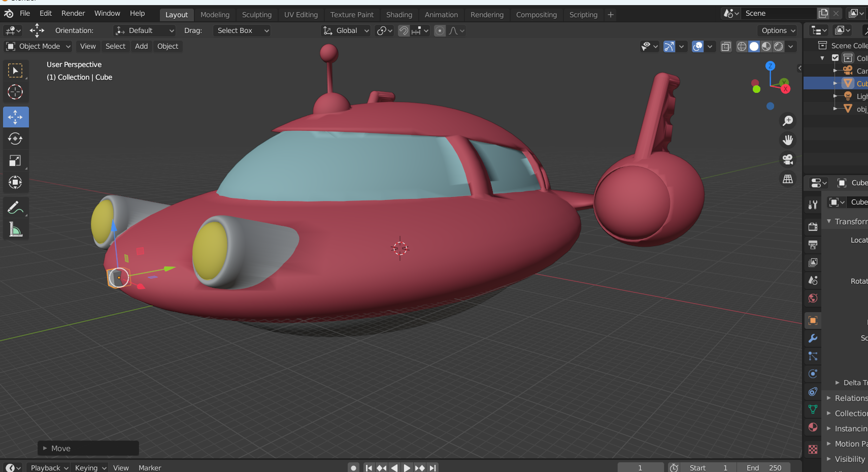Toggle viewport gizmos display
This screenshot has height=472, width=868.
point(670,46)
